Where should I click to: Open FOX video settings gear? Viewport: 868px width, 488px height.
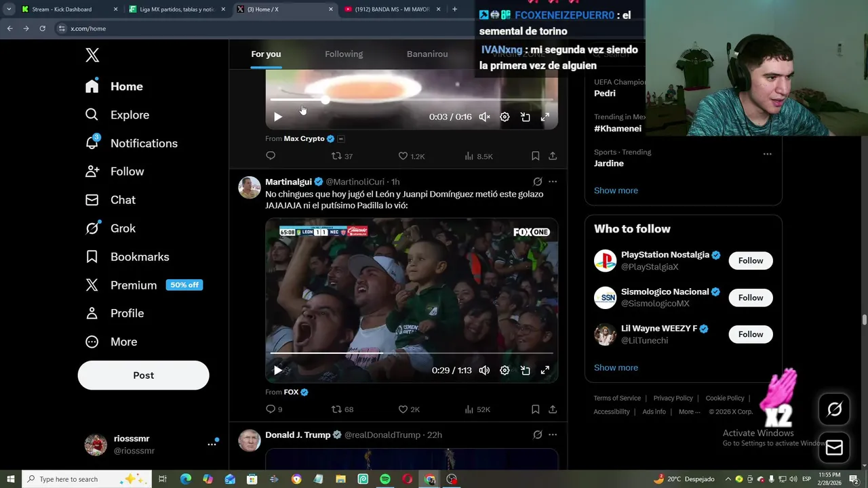[505, 370]
